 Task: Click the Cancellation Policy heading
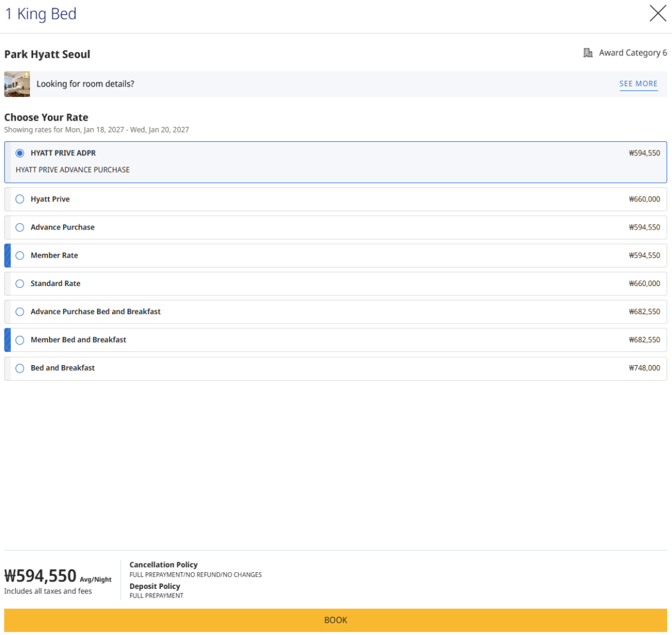click(163, 565)
